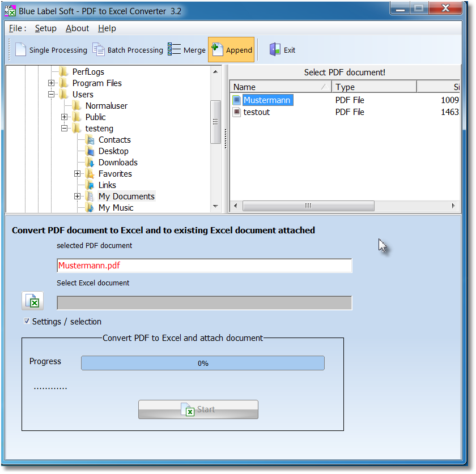Image resolution: width=476 pixels, height=474 pixels.
Task: Click the Contacts folder icon
Action: (90, 139)
